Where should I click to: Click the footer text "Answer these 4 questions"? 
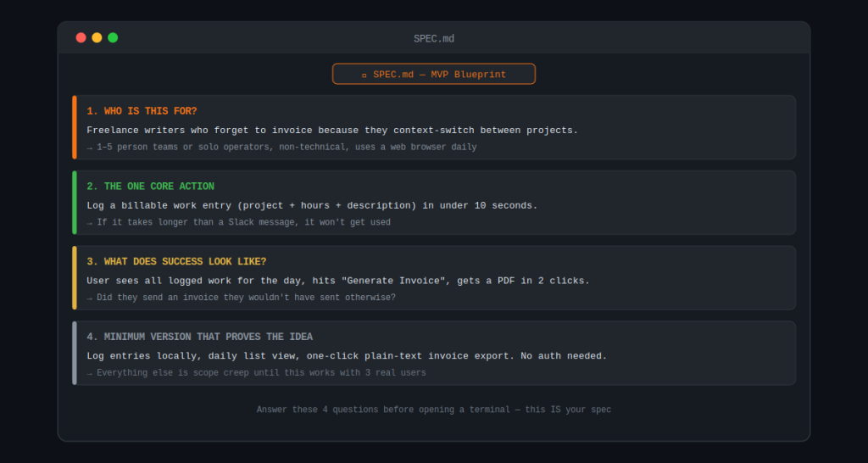click(x=434, y=410)
